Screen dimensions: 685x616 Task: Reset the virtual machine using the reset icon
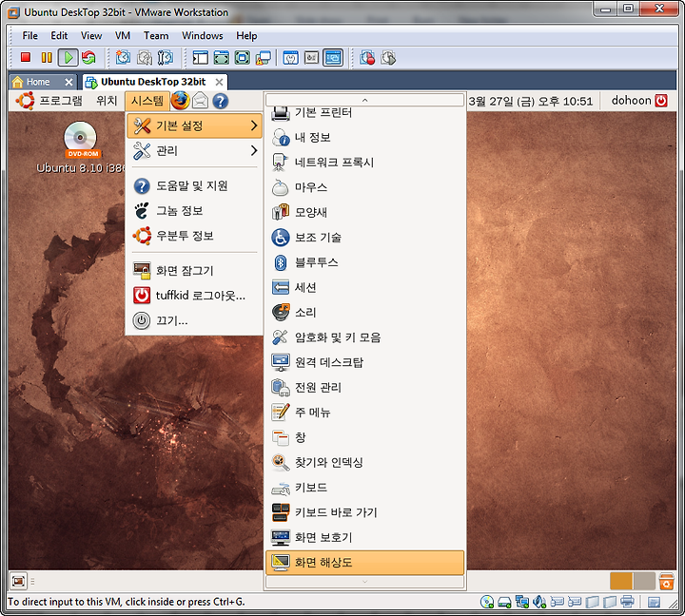click(88, 58)
